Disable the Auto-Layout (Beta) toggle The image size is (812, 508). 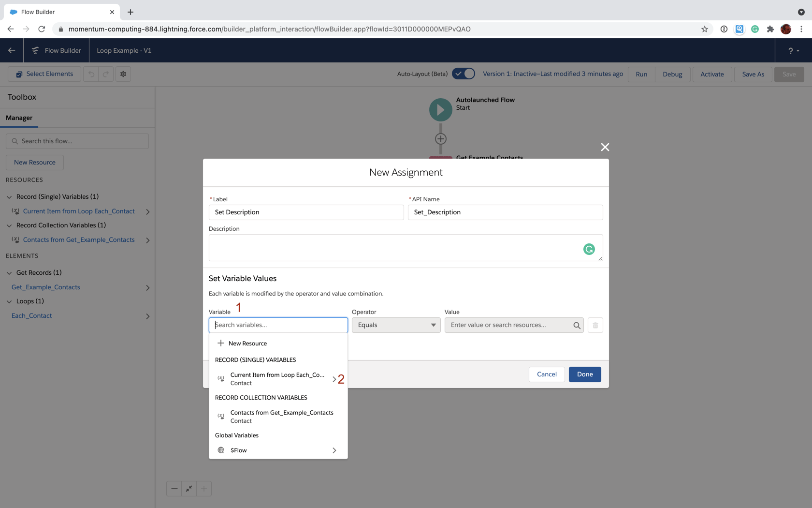point(464,74)
